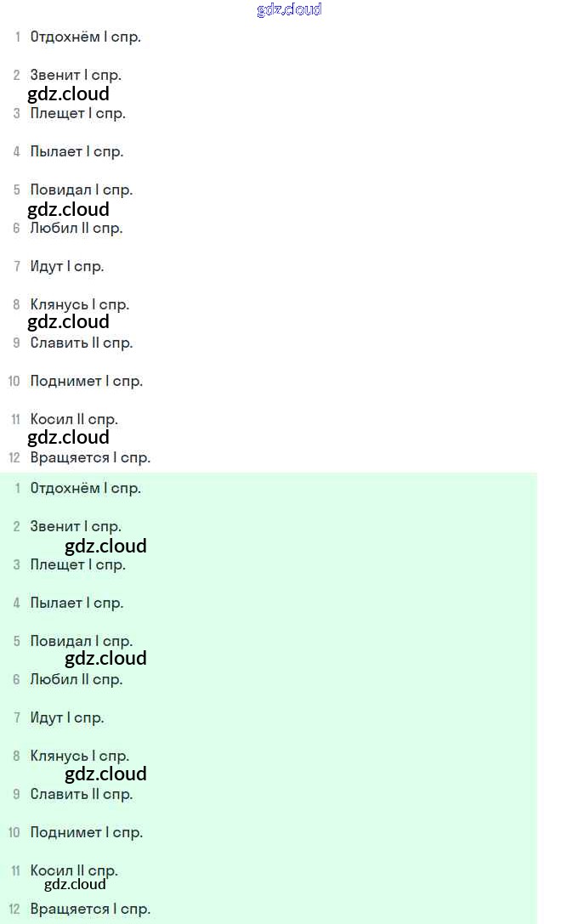This screenshot has width=578, height=924.
Task: Select 'Идут I спр.' in the green section
Action: 67,717
